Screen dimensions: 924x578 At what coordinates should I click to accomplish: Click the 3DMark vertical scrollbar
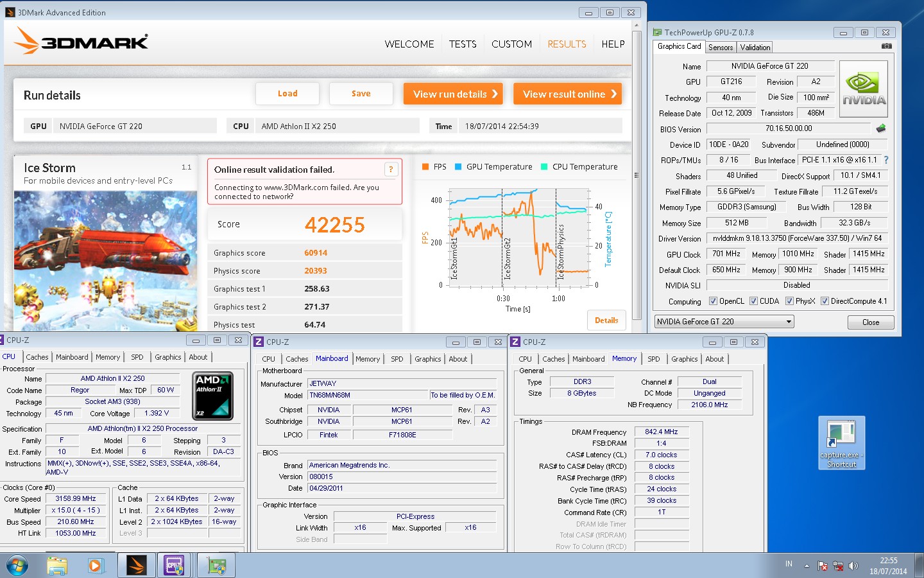tap(637, 175)
